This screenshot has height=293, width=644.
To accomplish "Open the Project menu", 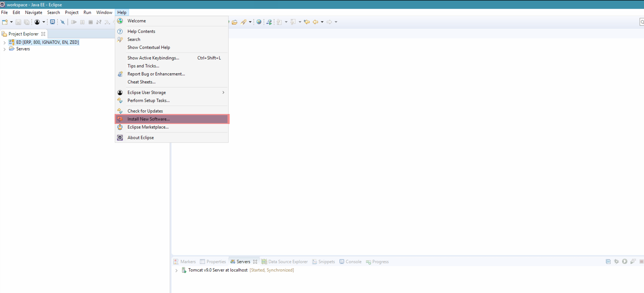I will click(x=71, y=12).
